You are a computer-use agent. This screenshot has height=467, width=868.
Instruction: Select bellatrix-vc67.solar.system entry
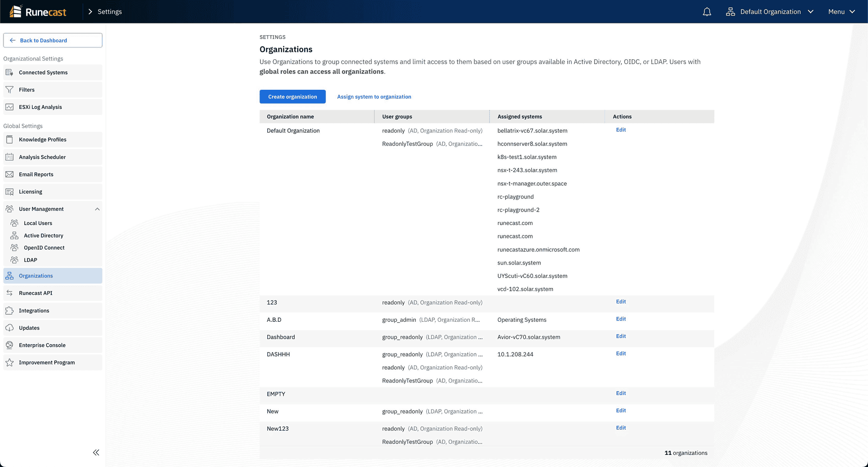pos(532,131)
